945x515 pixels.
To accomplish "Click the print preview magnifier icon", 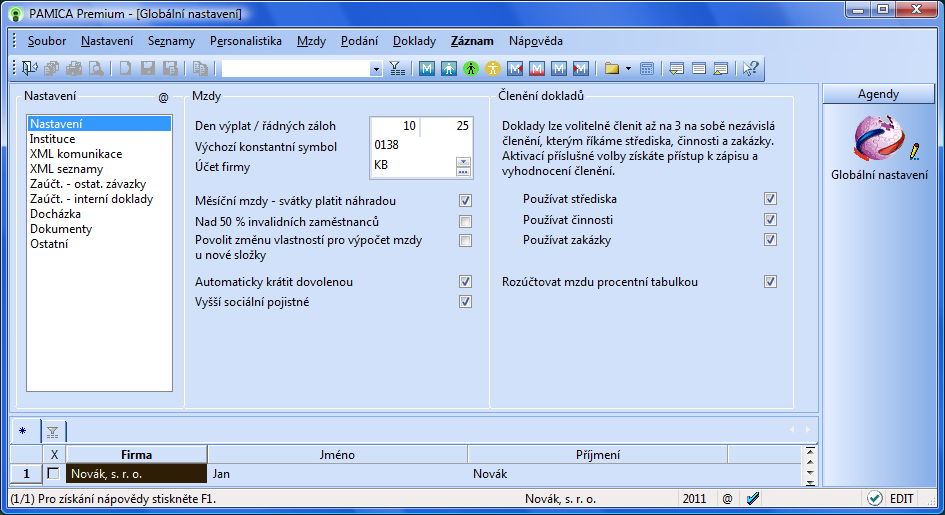I will tap(96, 69).
